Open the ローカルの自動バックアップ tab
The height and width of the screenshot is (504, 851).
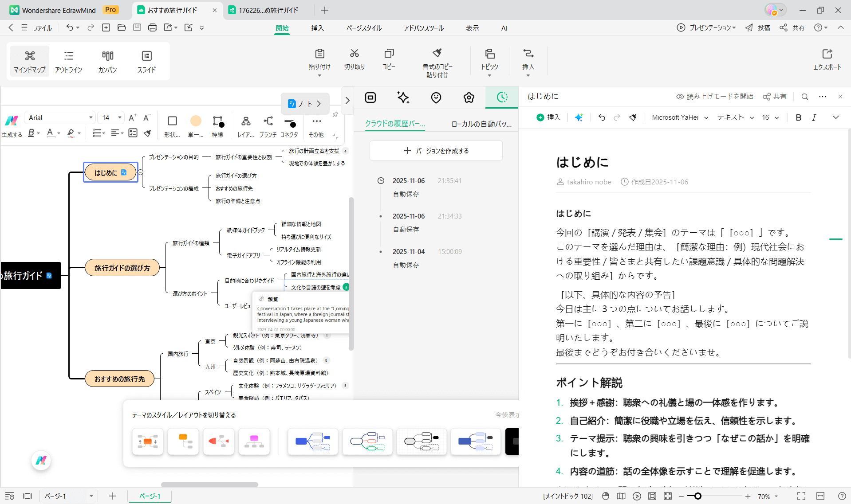pos(482,124)
